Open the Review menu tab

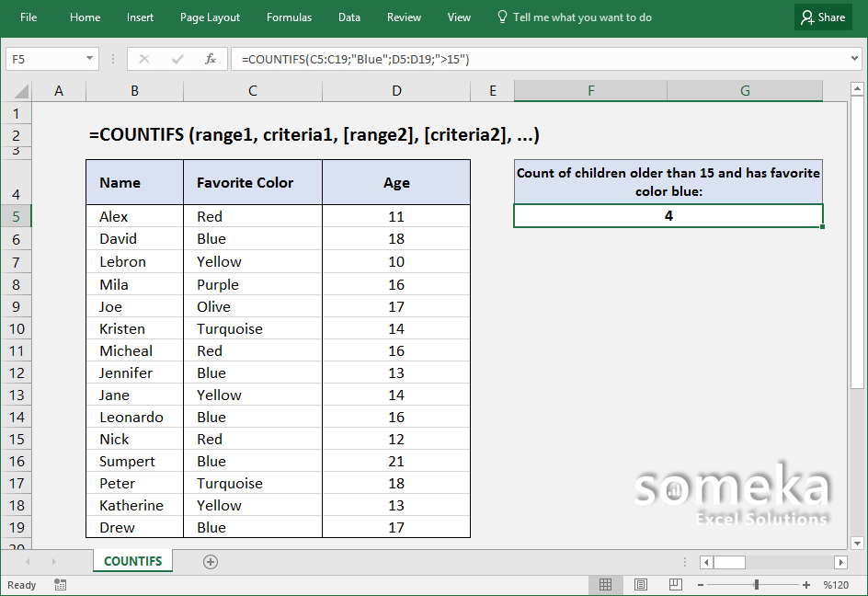coord(404,17)
